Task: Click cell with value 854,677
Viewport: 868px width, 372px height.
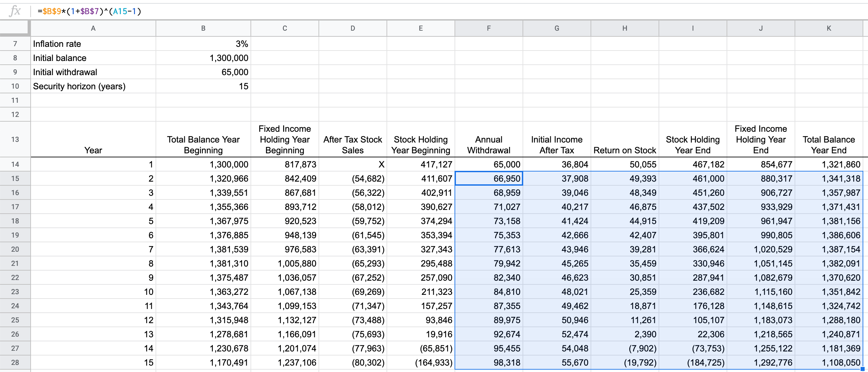Action: coord(761,164)
